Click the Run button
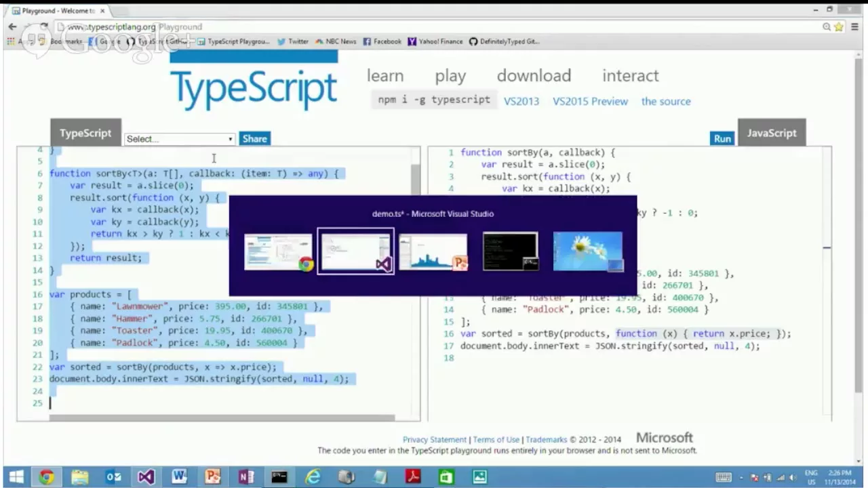 click(x=722, y=139)
